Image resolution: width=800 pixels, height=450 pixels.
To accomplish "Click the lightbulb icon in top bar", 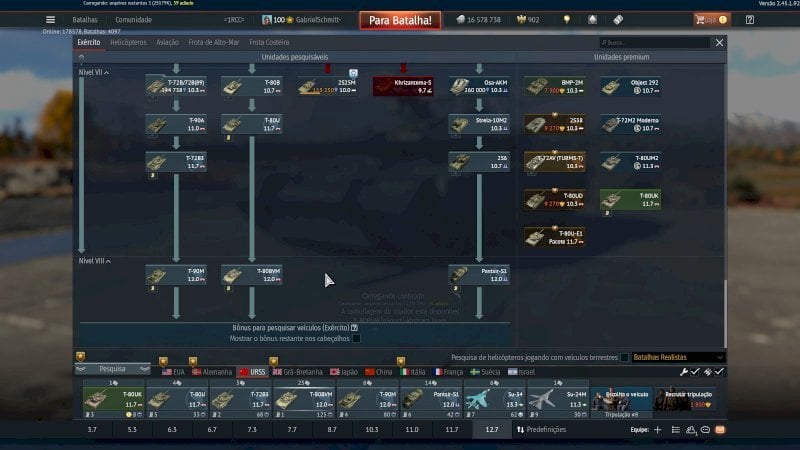I will 566,19.
